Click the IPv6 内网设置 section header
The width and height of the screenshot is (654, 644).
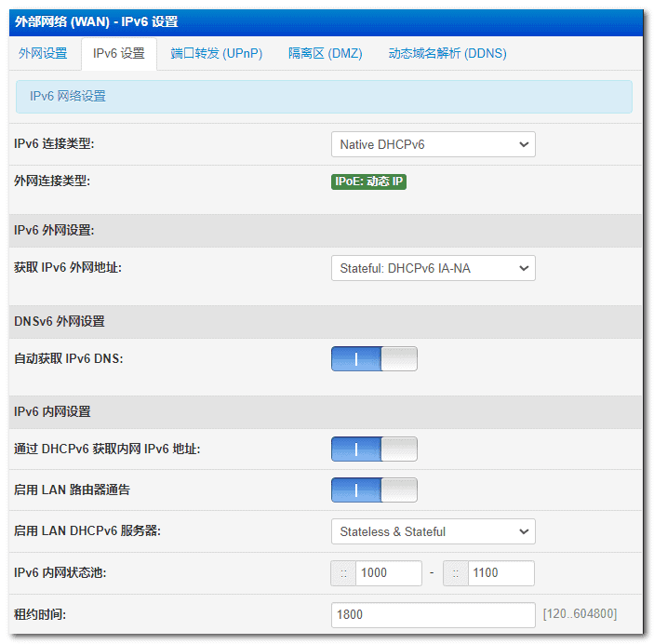(52, 411)
